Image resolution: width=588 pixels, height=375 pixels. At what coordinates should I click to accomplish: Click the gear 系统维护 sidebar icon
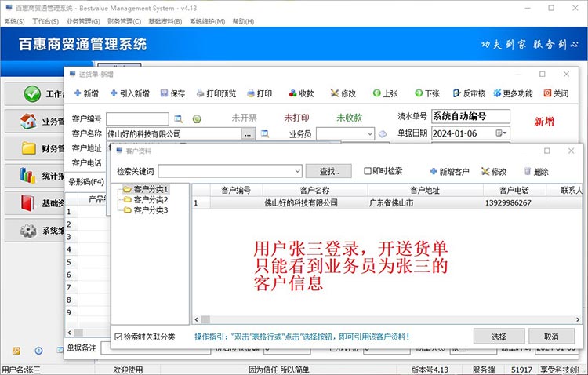tap(28, 230)
